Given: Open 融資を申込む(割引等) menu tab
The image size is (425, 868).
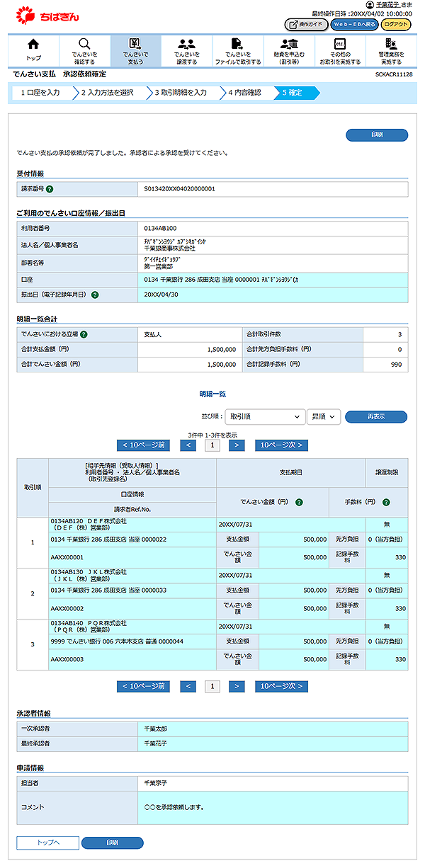Looking at the screenshot, I should coord(289,51).
